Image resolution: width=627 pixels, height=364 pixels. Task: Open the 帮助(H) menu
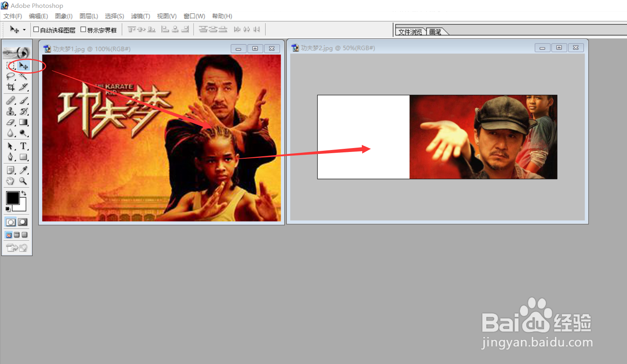point(222,16)
